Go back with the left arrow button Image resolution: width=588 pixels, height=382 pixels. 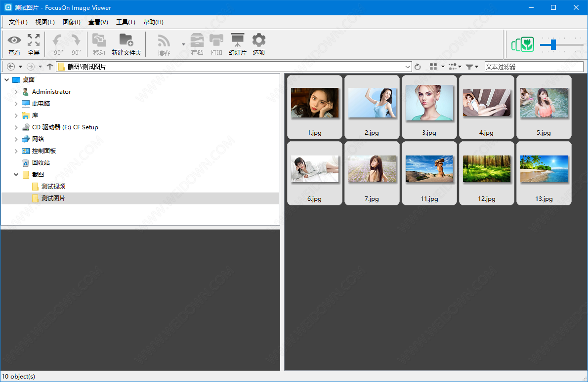(11, 67)
